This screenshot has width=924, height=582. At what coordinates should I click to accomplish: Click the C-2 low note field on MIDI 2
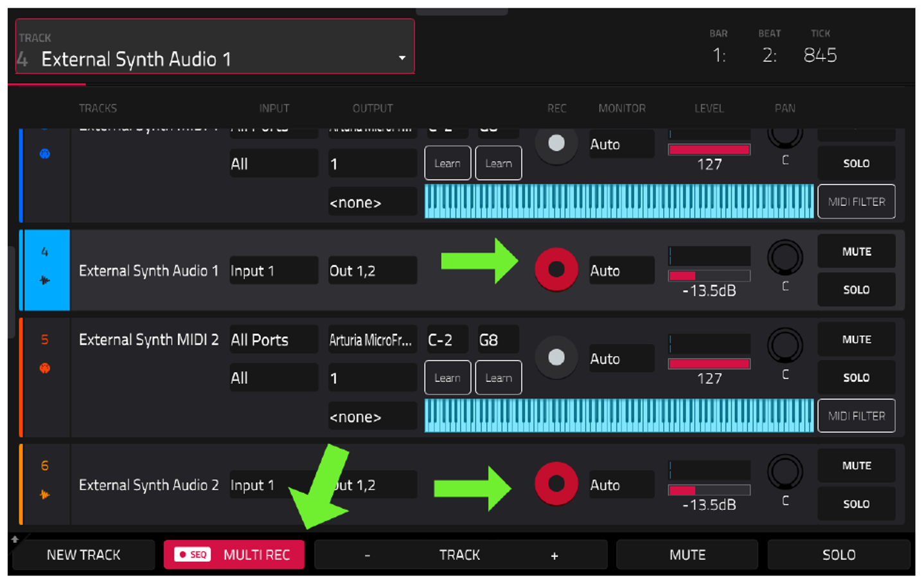447,340
